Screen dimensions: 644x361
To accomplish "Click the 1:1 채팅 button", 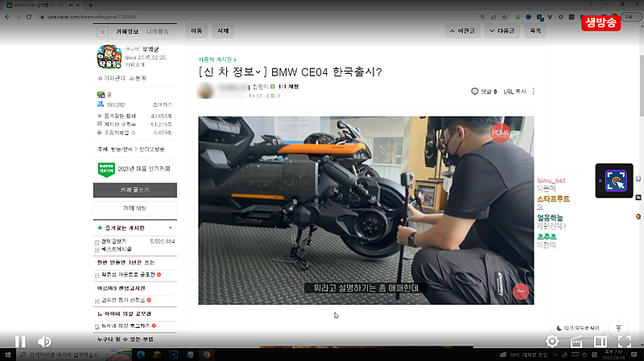I will pos(288,87).
